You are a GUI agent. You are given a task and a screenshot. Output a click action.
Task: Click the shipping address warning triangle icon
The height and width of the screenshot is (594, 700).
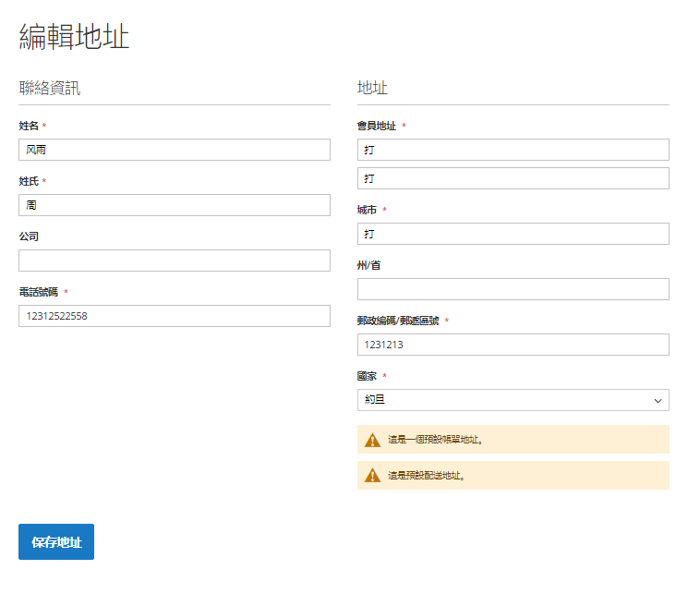coord(372,475)
